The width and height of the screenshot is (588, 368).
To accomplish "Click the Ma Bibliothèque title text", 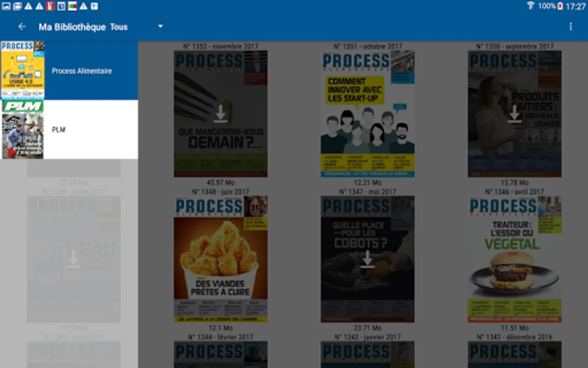I will pos(72,27).
